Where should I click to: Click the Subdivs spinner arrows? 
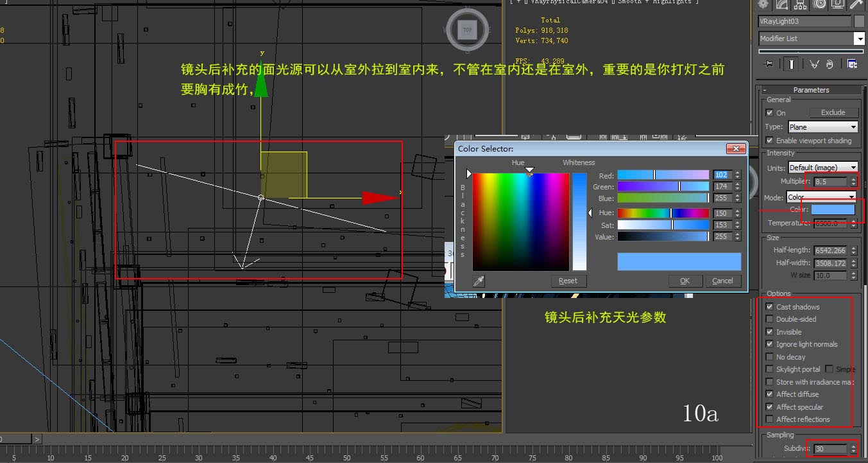[853, 449]
